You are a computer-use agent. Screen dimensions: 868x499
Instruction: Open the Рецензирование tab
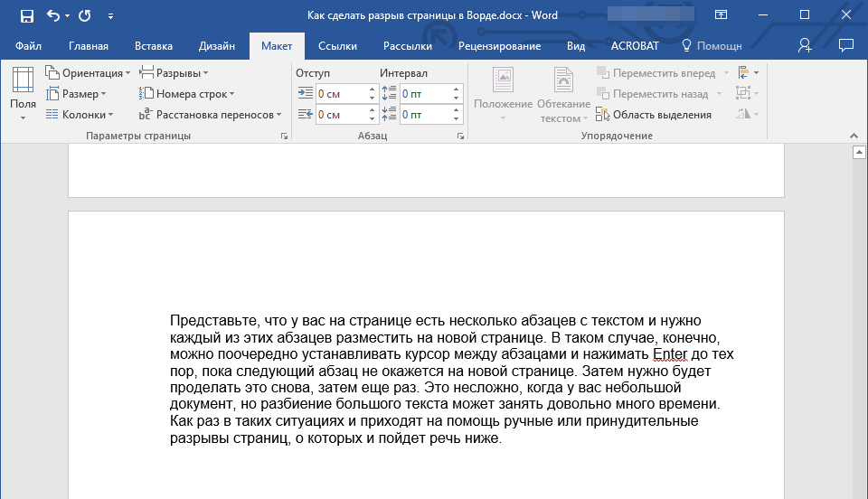coord(499,46)
